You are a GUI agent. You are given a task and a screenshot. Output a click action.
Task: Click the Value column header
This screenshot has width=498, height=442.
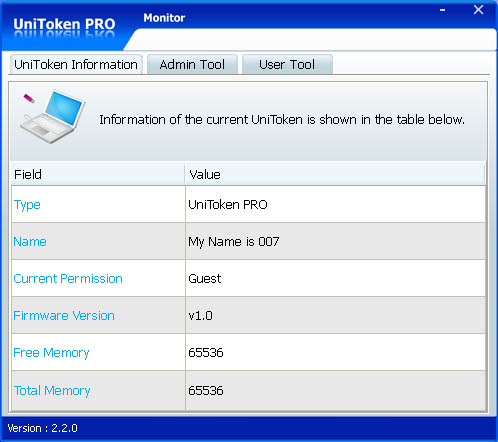[x=335, y=174]
